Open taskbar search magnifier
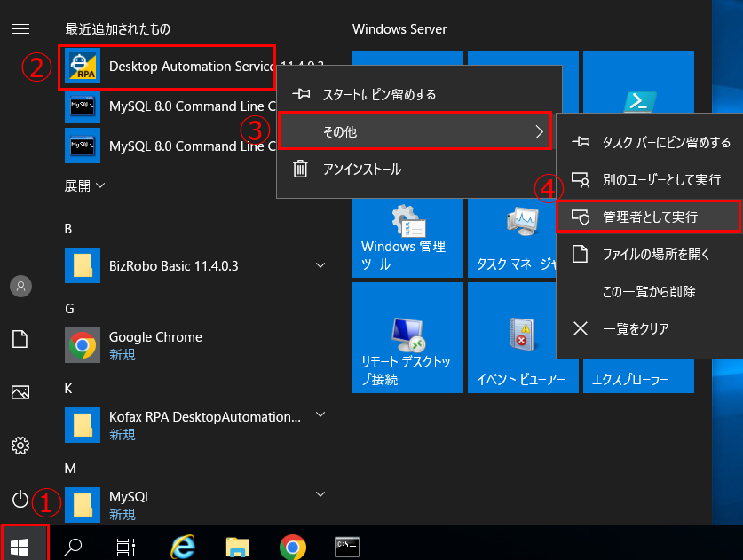 click(73, 548)
